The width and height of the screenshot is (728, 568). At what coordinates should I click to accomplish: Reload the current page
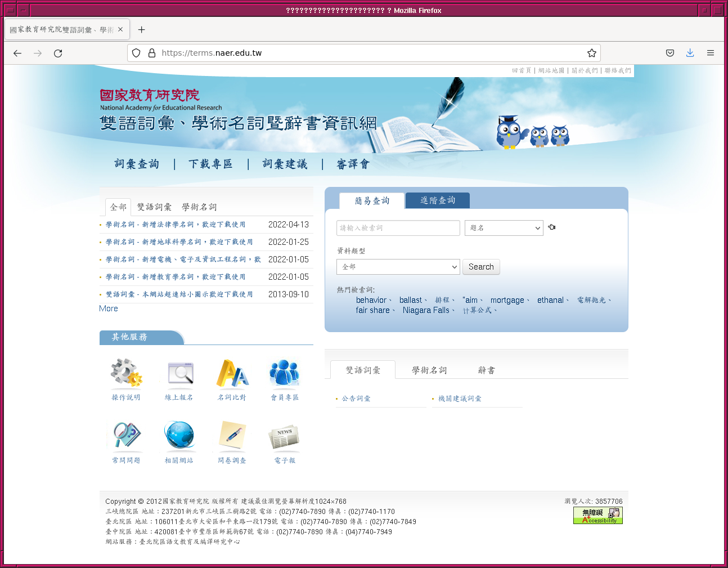click(x=58, y=53)
